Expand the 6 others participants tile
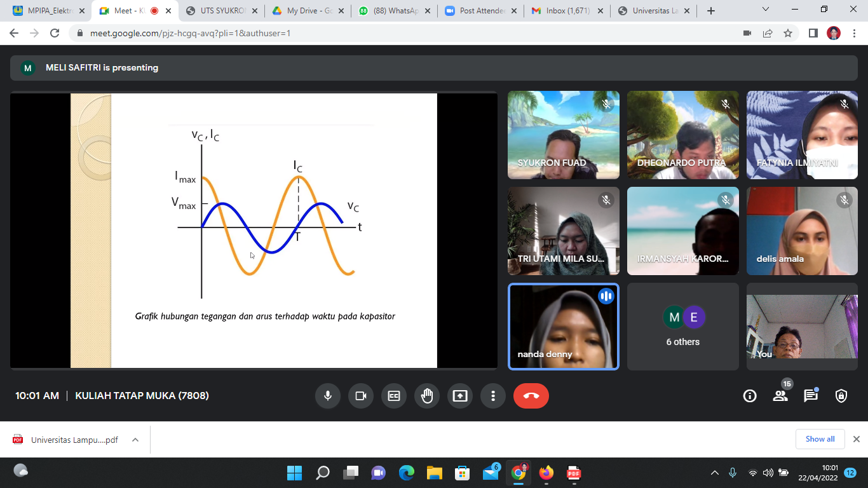The width and height of the screenshot is (868, 488). (682, 327)
